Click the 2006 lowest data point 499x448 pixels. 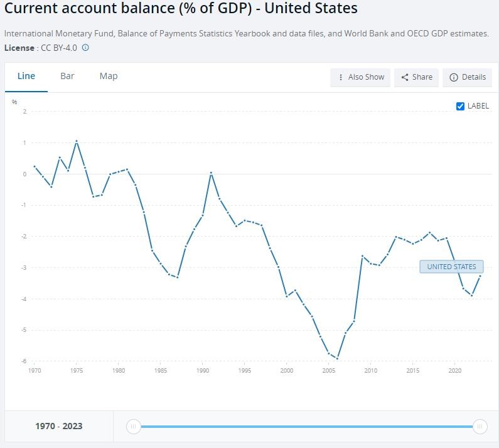[x=338, y=359]
